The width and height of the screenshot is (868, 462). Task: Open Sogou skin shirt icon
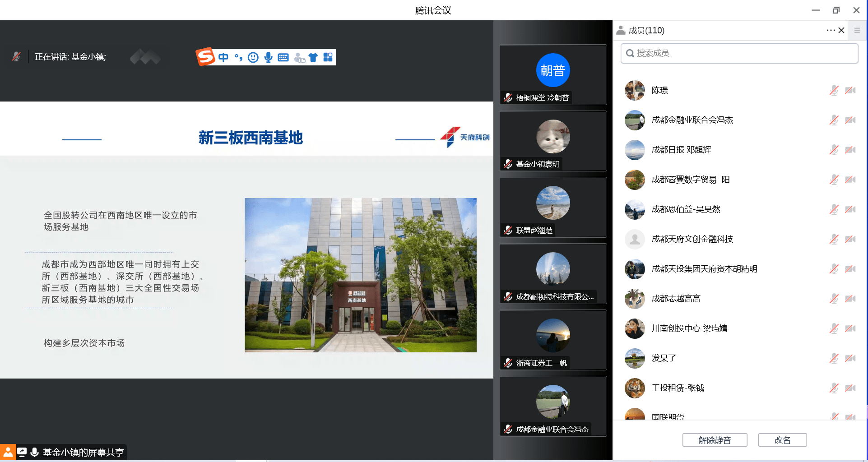tap(313, 57)
